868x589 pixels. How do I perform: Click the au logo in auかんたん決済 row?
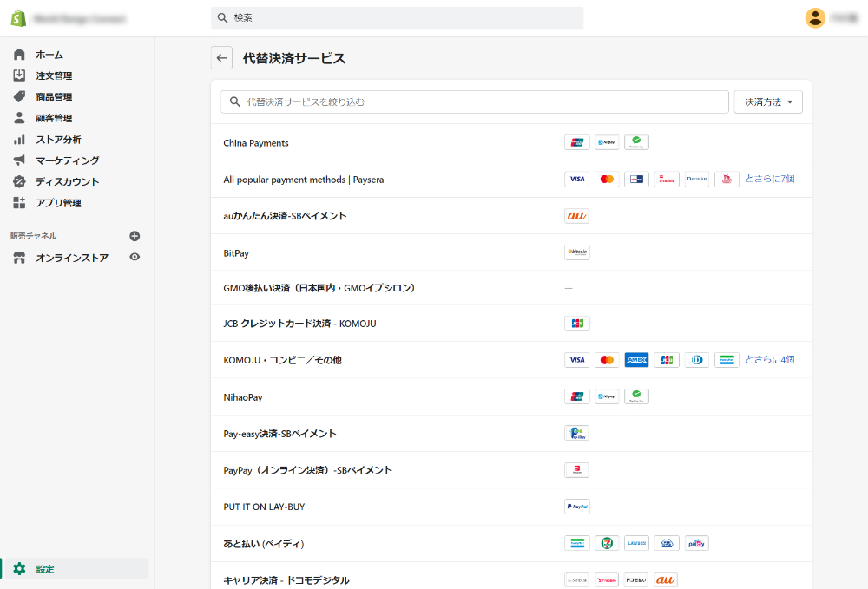point(577,216)
